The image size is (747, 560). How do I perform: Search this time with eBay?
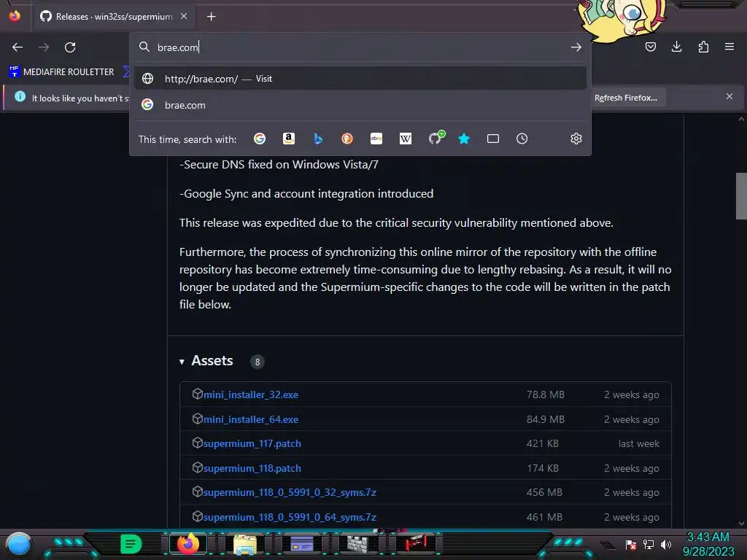(x=376, y=139)
